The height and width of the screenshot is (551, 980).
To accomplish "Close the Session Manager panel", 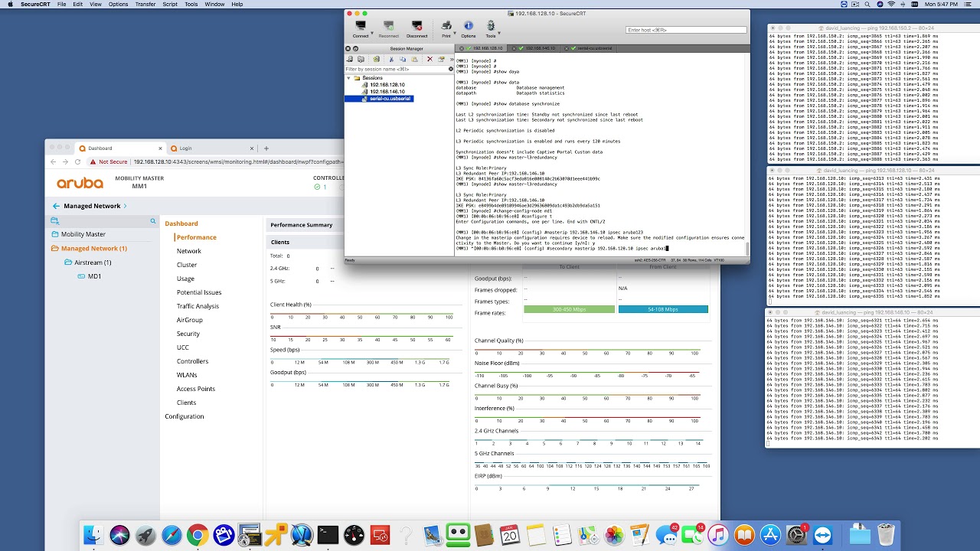I will [x=348, y=48].
